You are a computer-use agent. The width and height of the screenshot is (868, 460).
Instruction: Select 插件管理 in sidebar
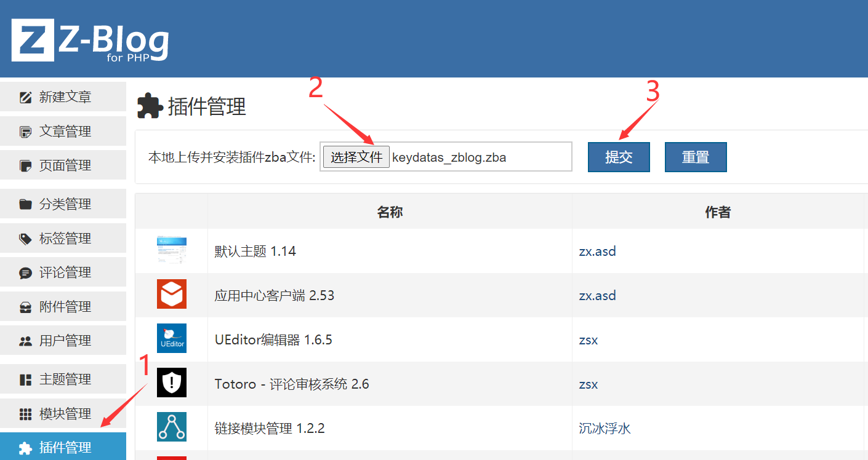click(63, 446)
